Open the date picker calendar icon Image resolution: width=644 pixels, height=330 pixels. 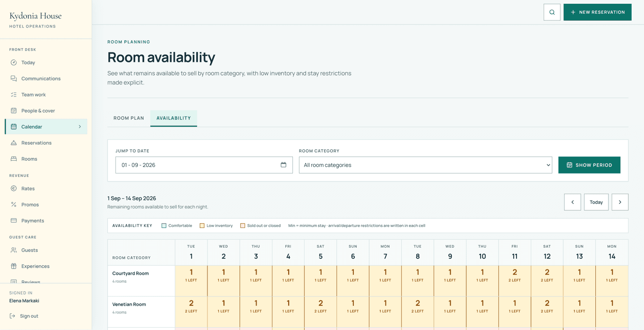[283, 165]
